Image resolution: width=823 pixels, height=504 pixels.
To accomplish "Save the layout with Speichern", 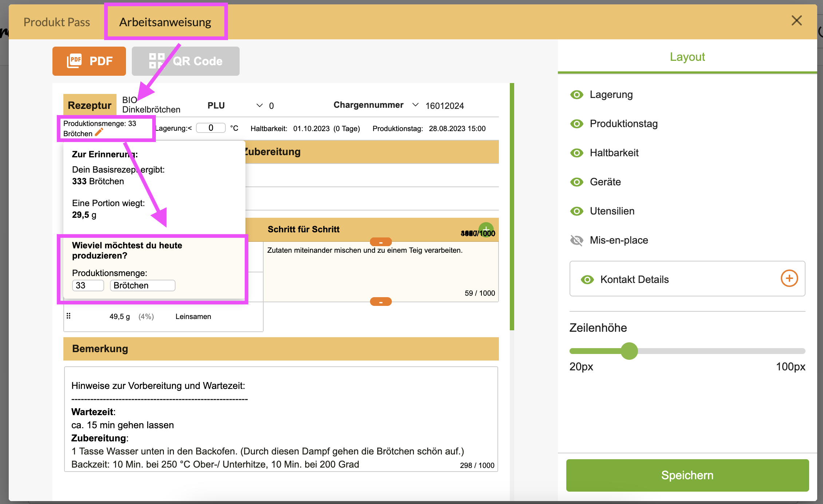I will (x=687, y=475).
